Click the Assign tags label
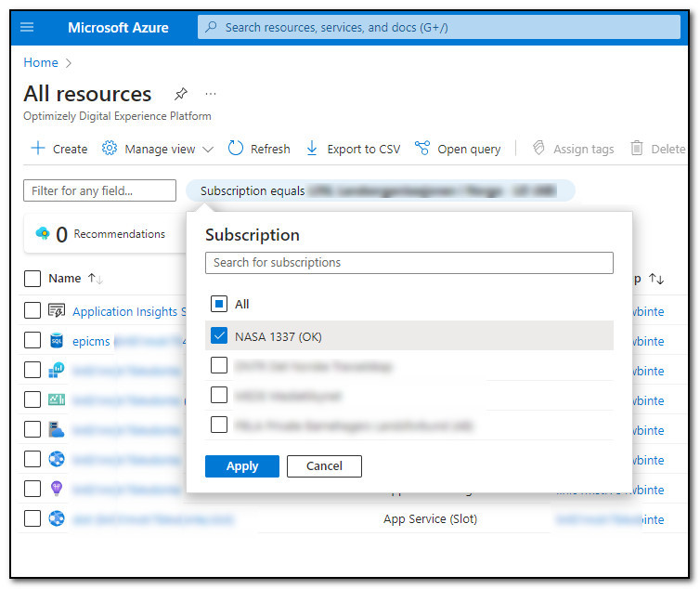This screenshot has height=589, width=700. pos(583,150)
